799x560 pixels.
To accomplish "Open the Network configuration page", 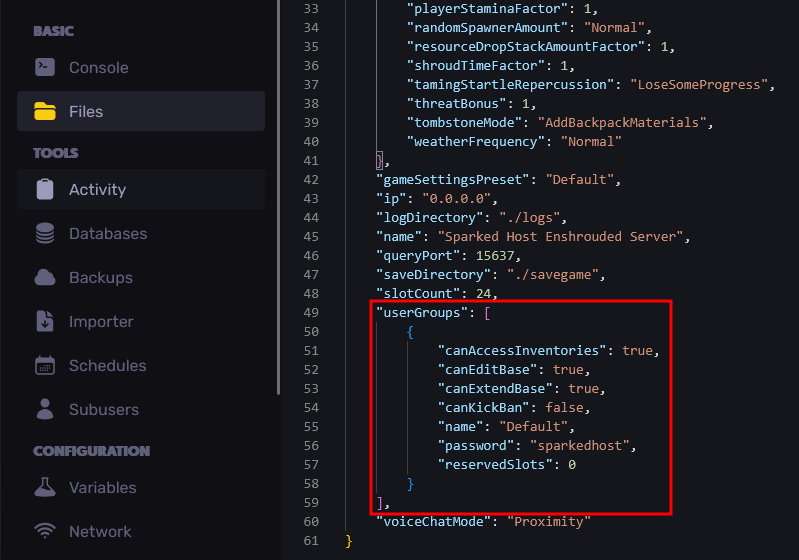I will point(141,531).
